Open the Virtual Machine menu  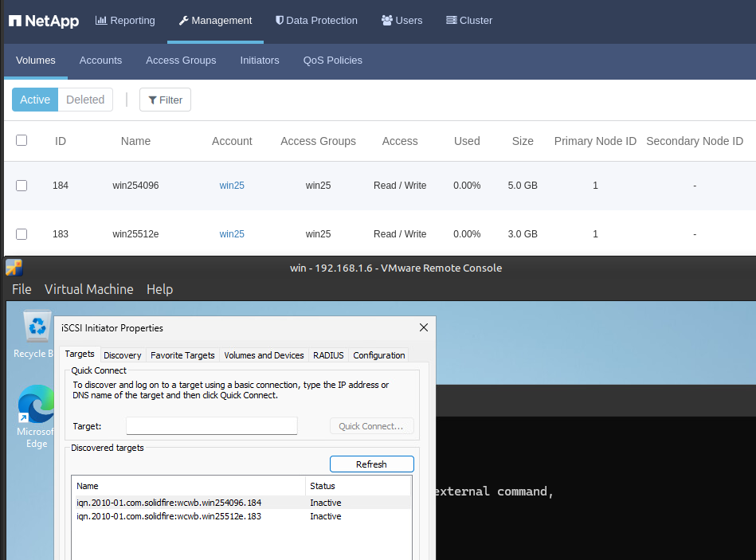click(x=88, y=289)
